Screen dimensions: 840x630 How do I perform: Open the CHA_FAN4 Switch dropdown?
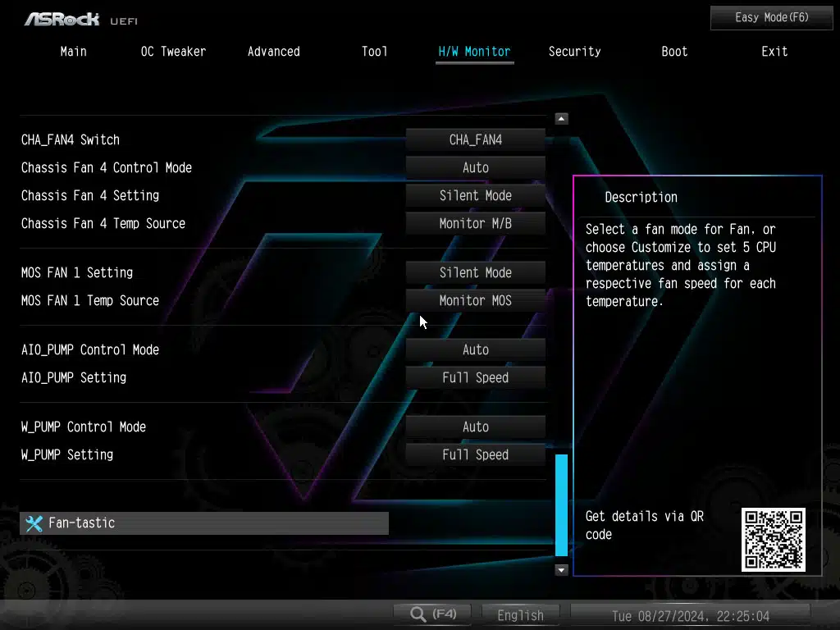[x=475, y=140]
